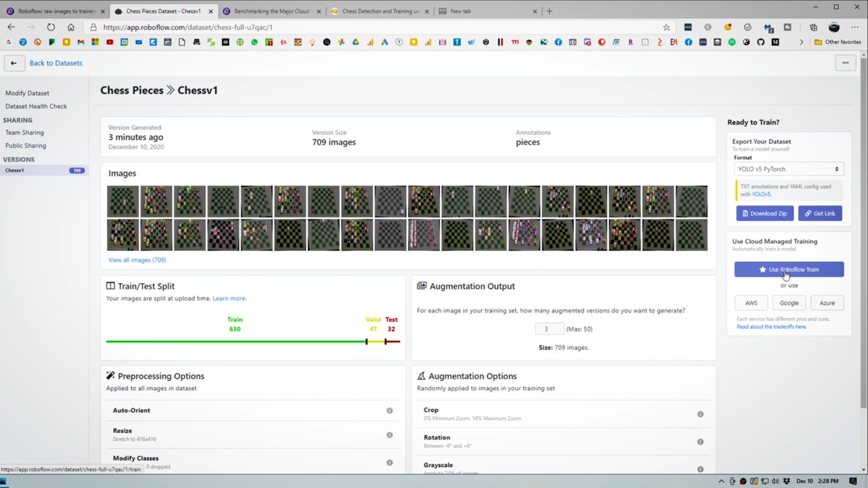Viewport: 868px width, 488px height.
Task: Click the browser back navigation arrow
Action: coord(11,27)
